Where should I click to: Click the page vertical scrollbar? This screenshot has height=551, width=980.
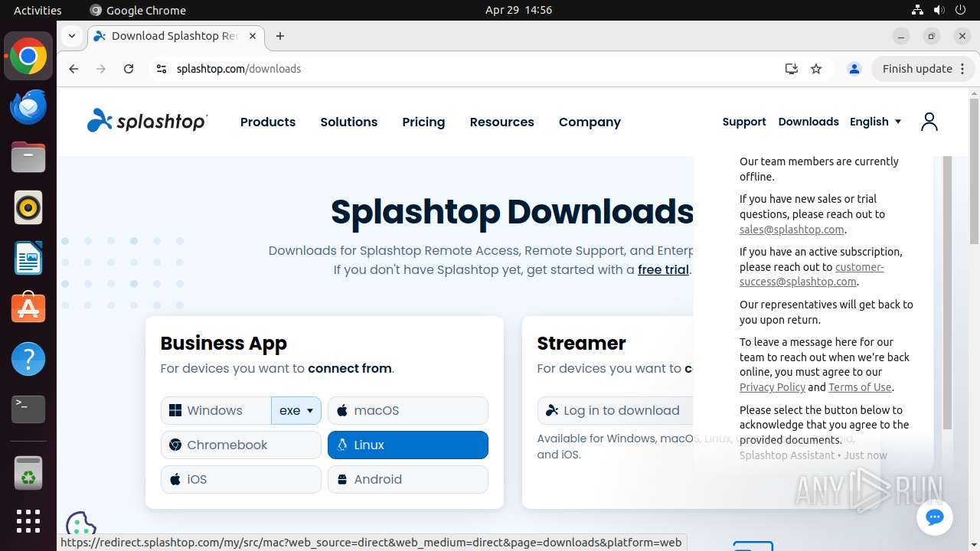(974, 171)
